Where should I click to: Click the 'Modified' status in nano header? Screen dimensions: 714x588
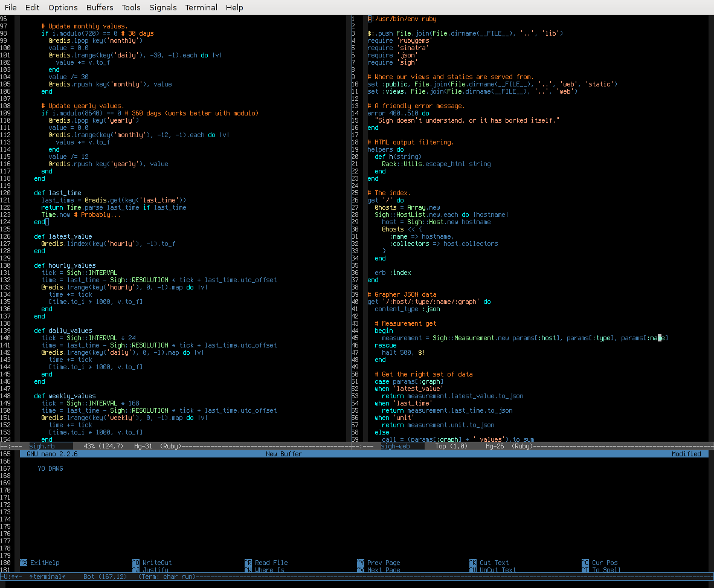[x=686, y=454]
